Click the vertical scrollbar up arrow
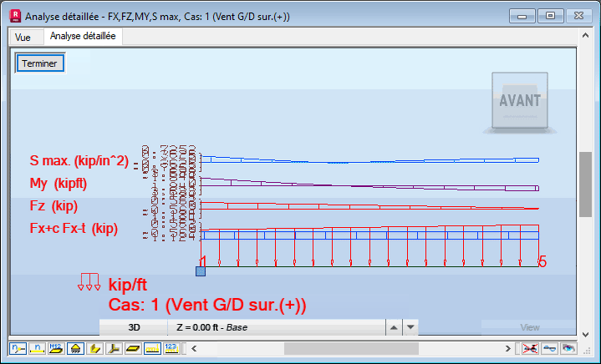The width and height of the screenshot is (601, 364). pos(585,36)
